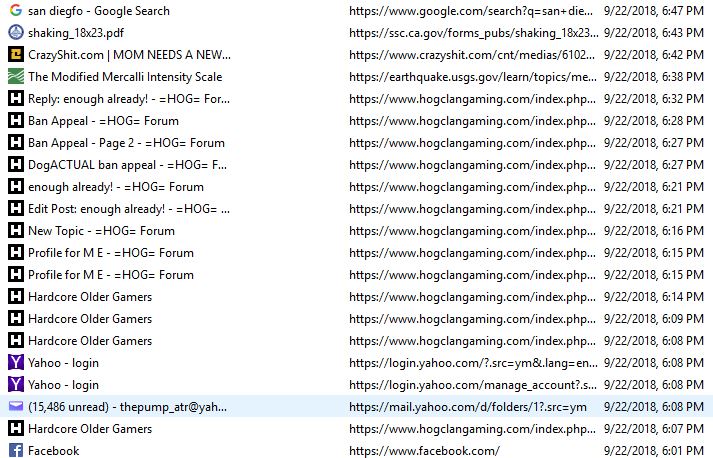The height and width of the screenshot is (458, 713).
Task: Select 'Ban Appeal - Page 2' history title
Action: pos(126,143)
